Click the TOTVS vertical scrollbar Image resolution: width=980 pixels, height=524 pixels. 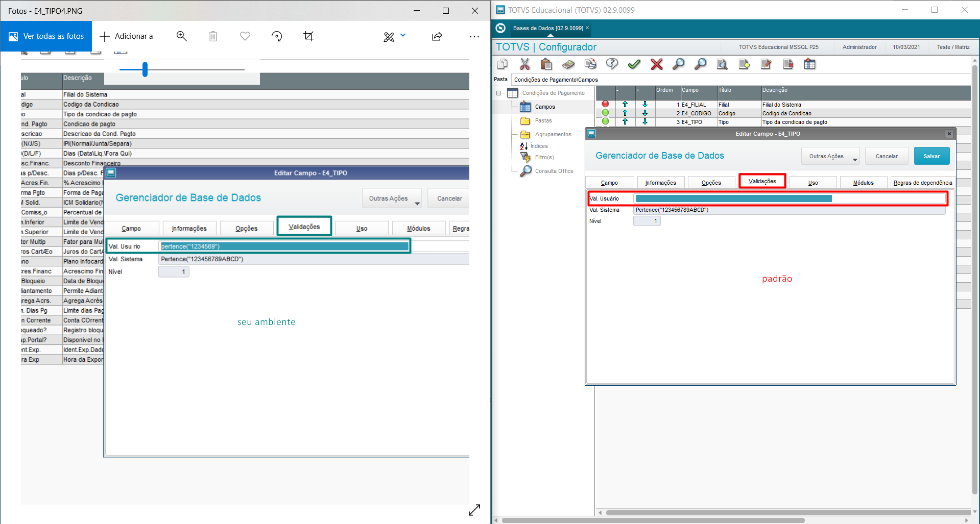(x=975, y=281)
